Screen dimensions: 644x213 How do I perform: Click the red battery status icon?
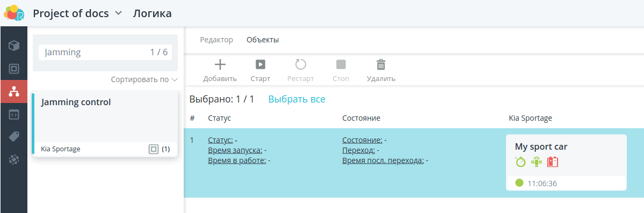(x=552, y=161)
